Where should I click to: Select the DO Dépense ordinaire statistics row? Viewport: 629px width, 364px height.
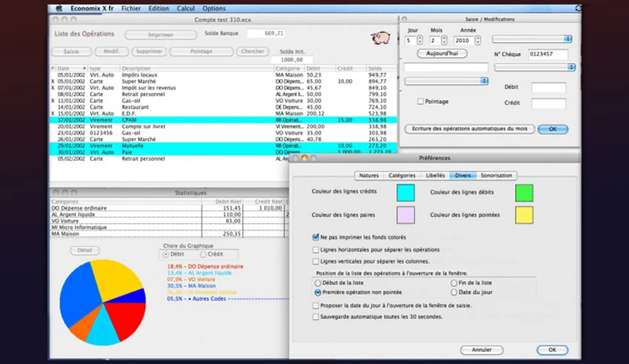(169, 208)
